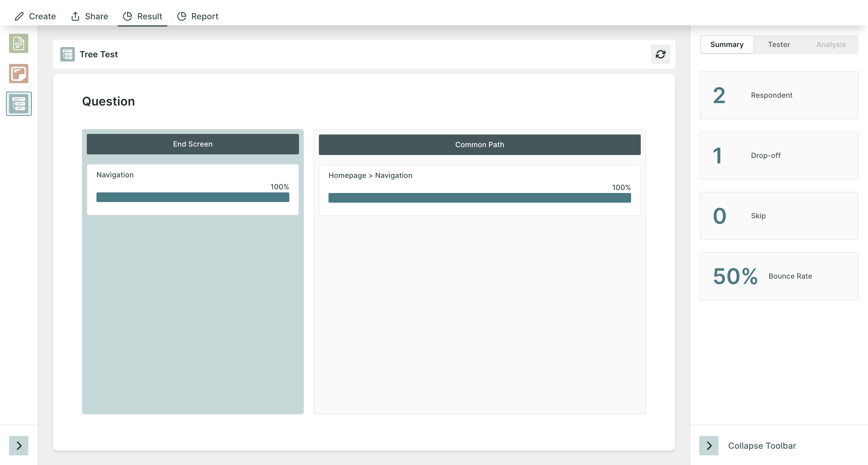This screenshot has width=868, height=465.
Task: Open the green document section icon in sidebar
Action: coord(18,43)
